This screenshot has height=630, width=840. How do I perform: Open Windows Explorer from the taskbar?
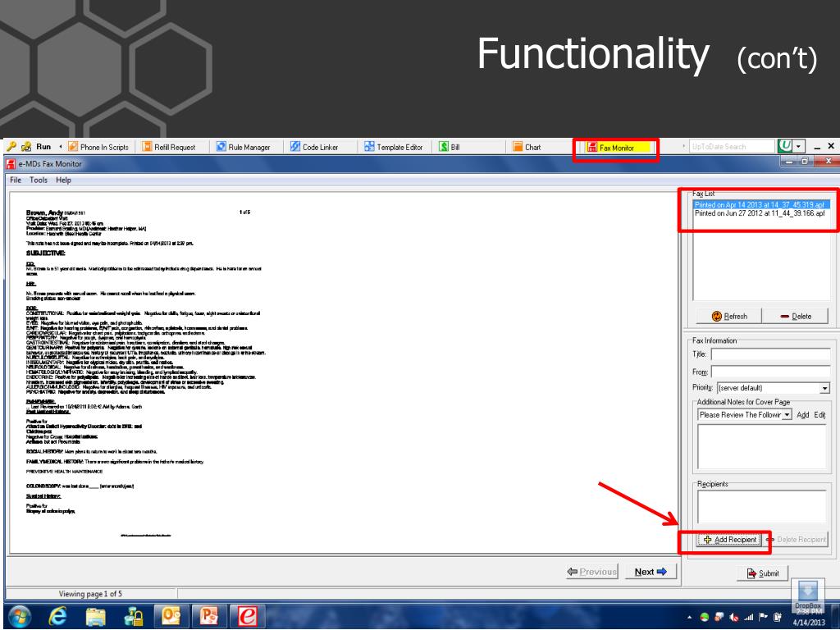pyautogui.click(x=95, y=617)
